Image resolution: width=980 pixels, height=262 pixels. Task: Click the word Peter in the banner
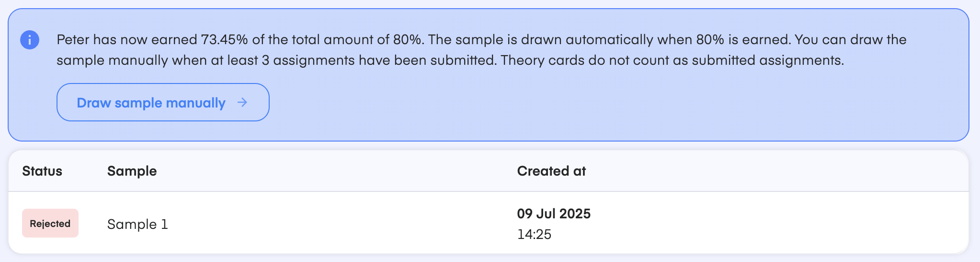pyautogui.click(x=73, y=39)
